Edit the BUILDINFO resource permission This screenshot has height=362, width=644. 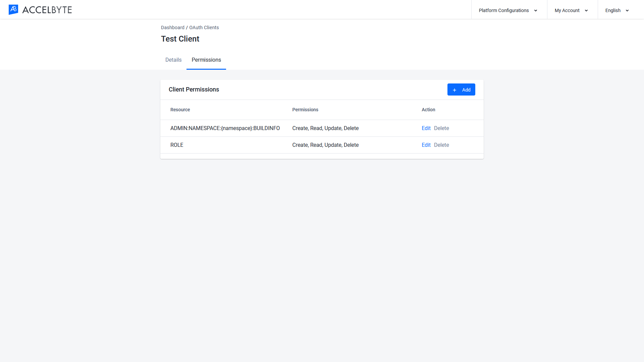tap(426, 128)
